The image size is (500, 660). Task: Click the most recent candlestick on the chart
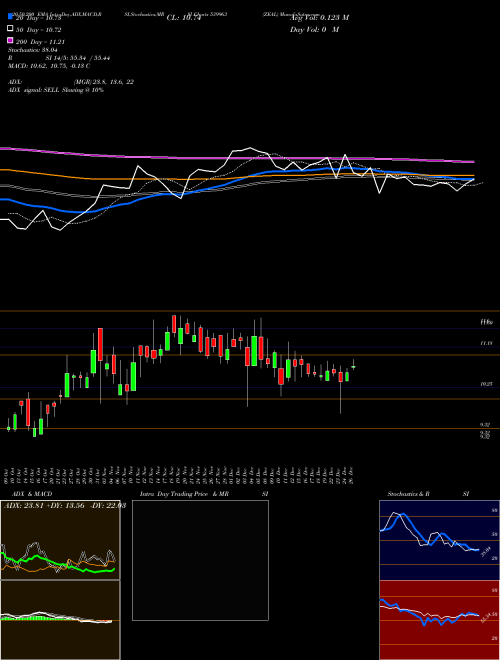(x=354, y=365)
